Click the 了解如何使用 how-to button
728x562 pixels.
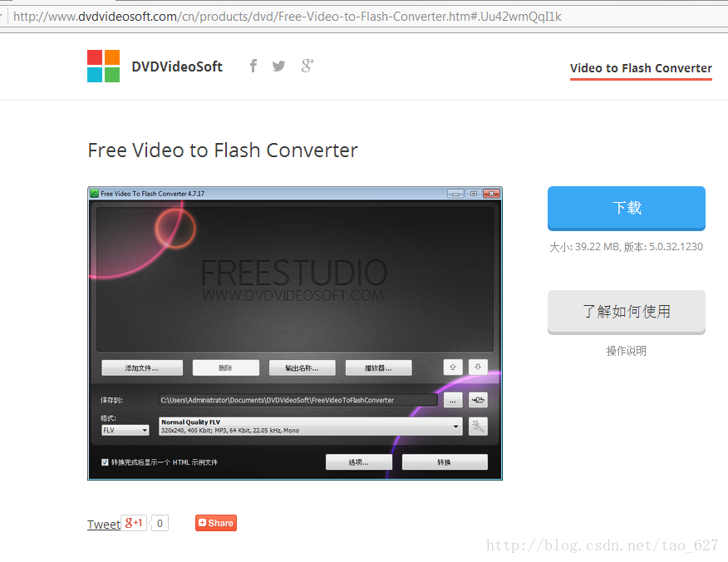click(627, 312)
